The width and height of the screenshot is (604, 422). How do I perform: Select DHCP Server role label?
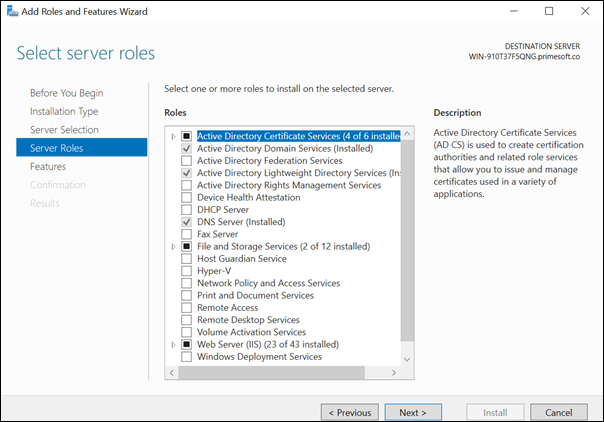point(223,210)
